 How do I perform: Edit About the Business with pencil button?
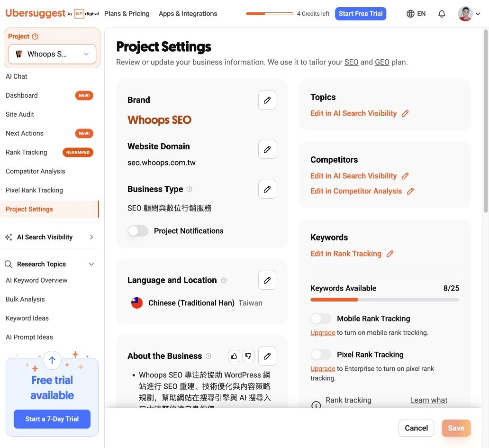pos(267,356)
